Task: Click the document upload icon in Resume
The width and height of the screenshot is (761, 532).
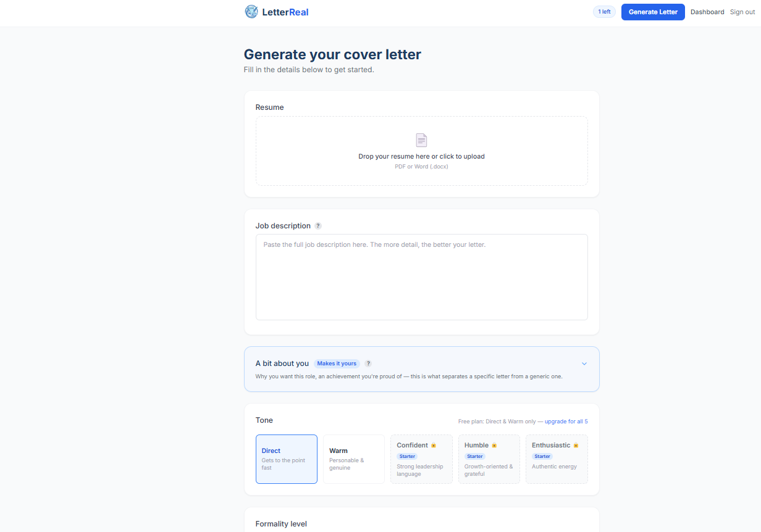Action: point(421,140)
